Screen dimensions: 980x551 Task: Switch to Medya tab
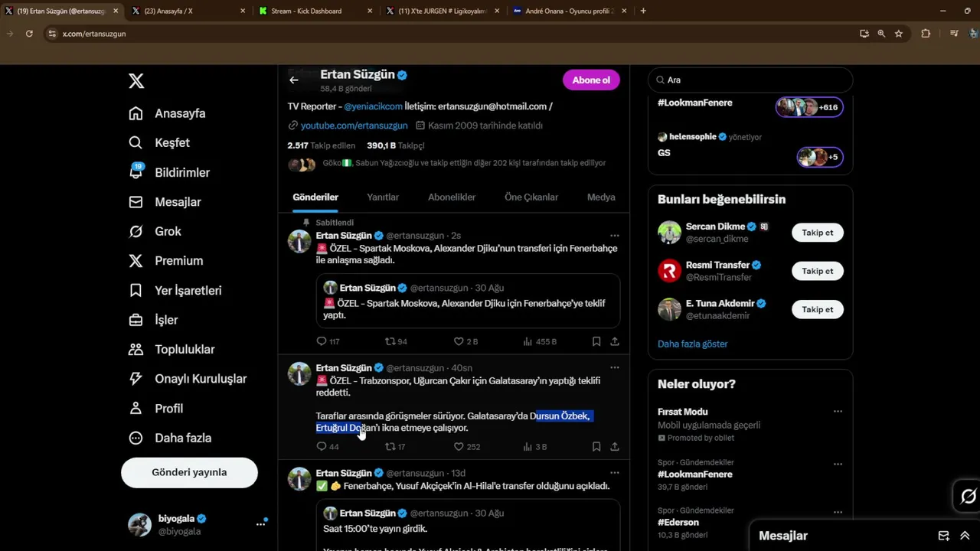[601, 197]
